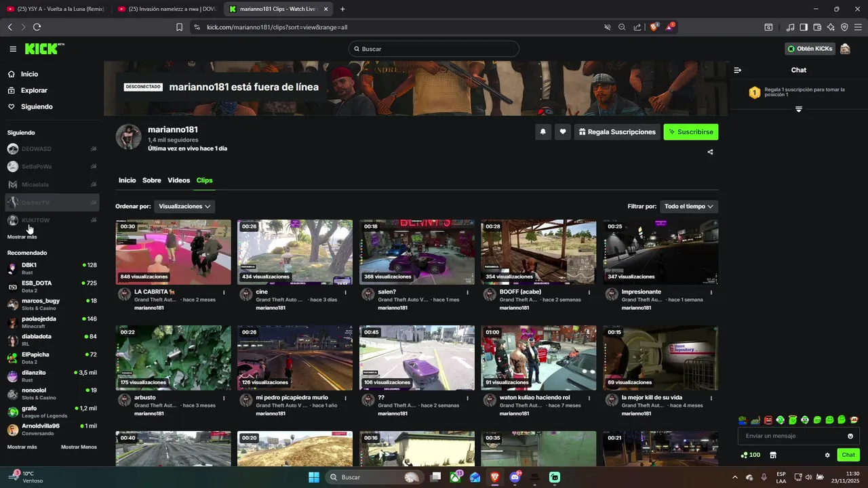Open the Brave Rewards triangle icon
The image size is (868, 488).
click(669, 27)
